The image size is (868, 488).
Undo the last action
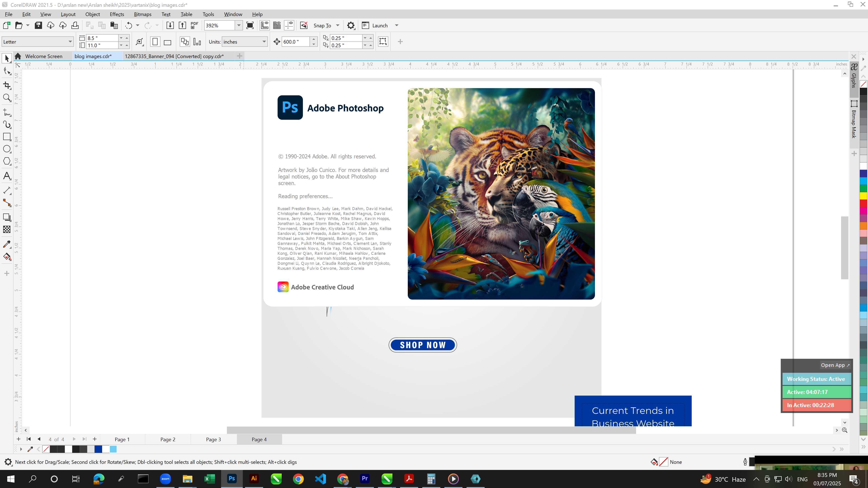pos(128,25)
